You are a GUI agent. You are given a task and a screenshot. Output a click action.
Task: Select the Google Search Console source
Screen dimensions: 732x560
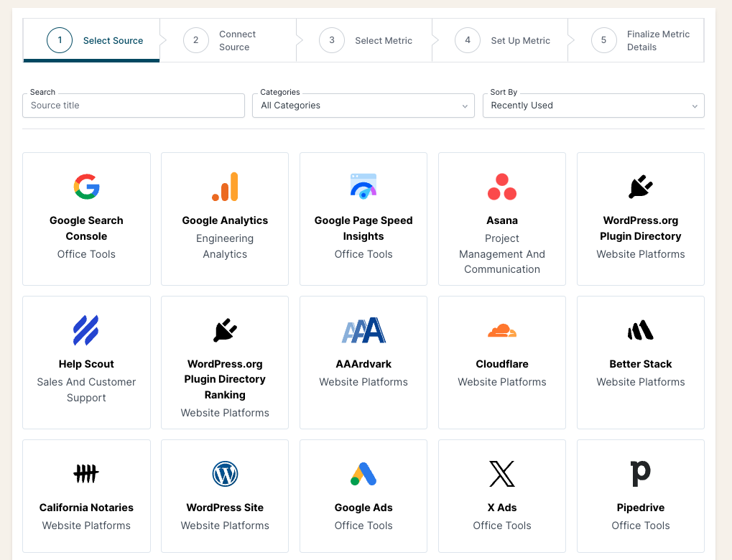(86, 215)
